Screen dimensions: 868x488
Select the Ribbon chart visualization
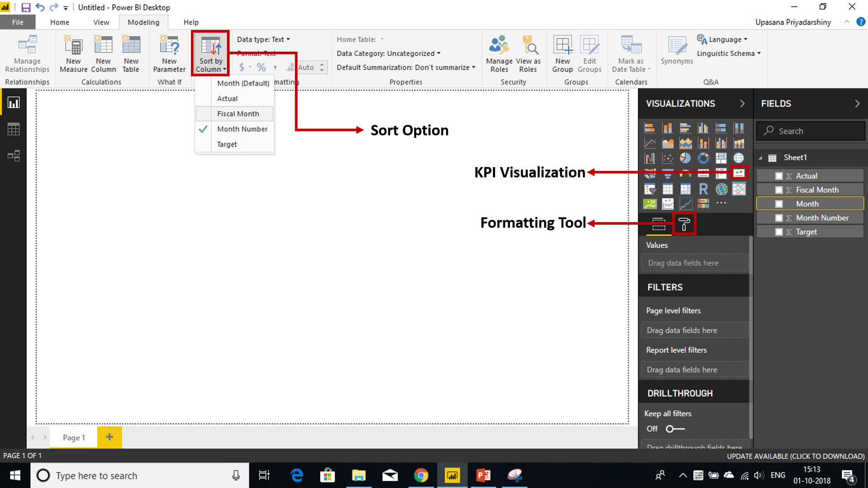coord(739,143)
